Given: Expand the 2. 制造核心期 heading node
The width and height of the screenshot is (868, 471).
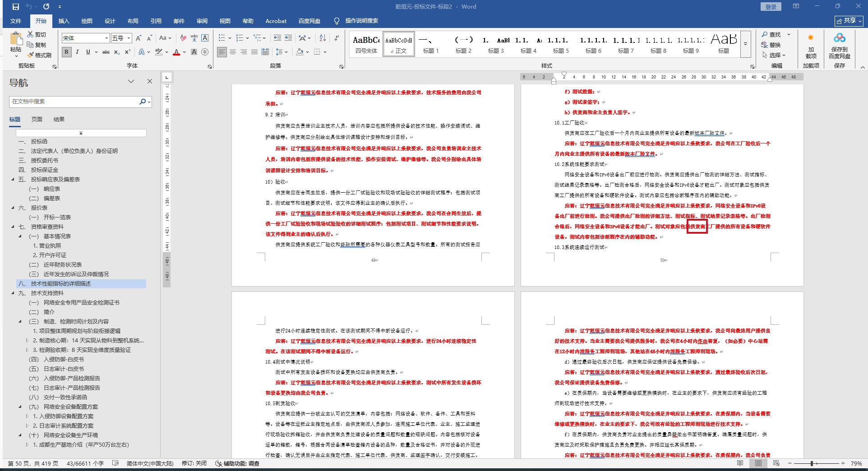Looking at the screenshot, I should click(27, 341).
